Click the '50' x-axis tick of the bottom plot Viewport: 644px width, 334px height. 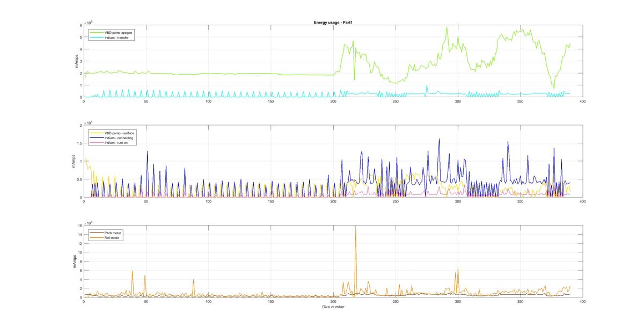147,301
